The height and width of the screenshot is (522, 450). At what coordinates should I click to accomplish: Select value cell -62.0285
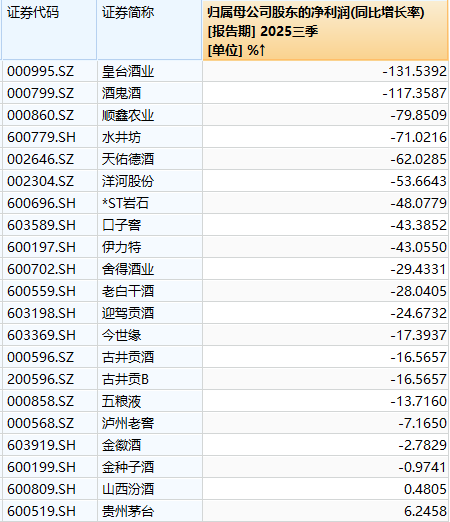(x=325, y=159)
